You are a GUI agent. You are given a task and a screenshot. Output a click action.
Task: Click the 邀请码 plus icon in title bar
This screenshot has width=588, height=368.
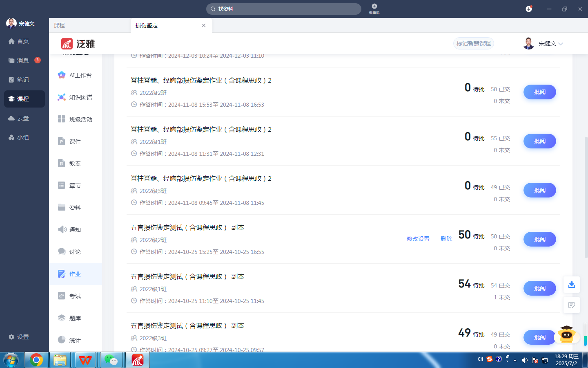(x=374, y=6)
